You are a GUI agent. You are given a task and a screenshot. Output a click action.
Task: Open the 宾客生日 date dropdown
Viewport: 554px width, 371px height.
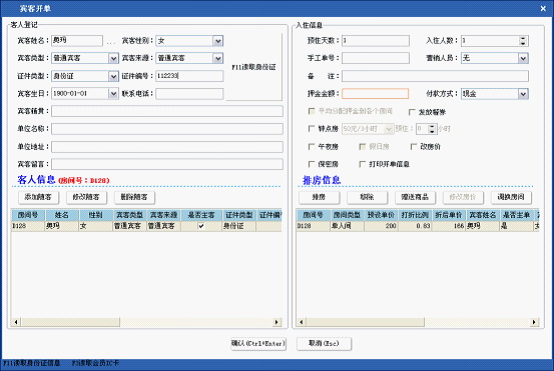click(x=113, y=94)
